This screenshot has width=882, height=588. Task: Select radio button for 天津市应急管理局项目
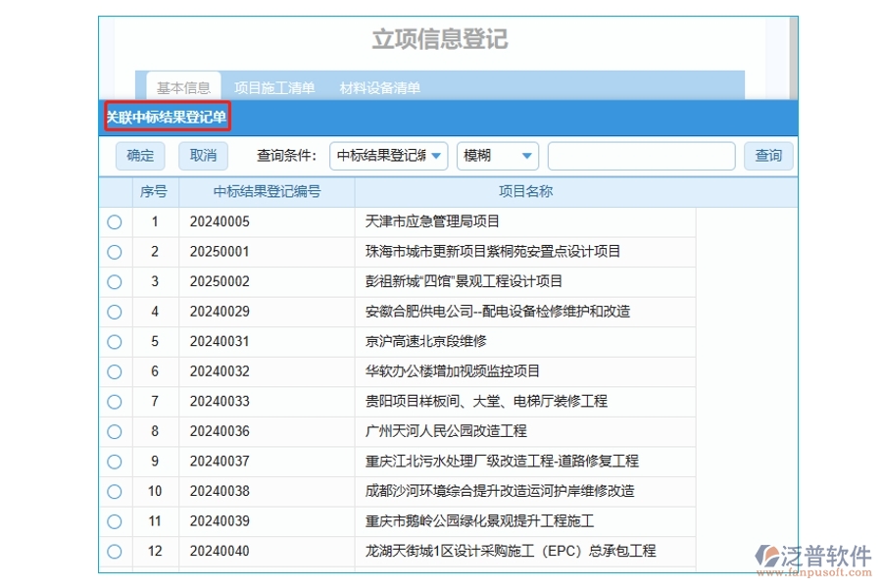pyautogui.click(x=115, y=222)
